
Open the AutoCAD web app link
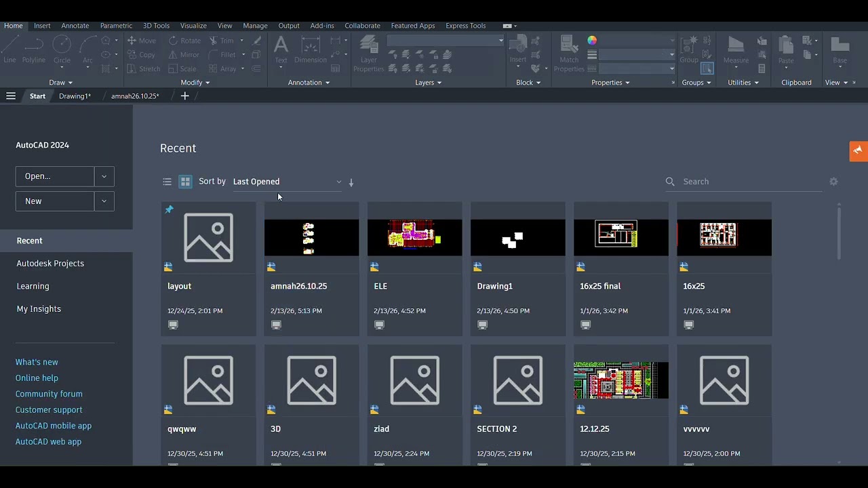pyautogui.click(x=48, y=442)
